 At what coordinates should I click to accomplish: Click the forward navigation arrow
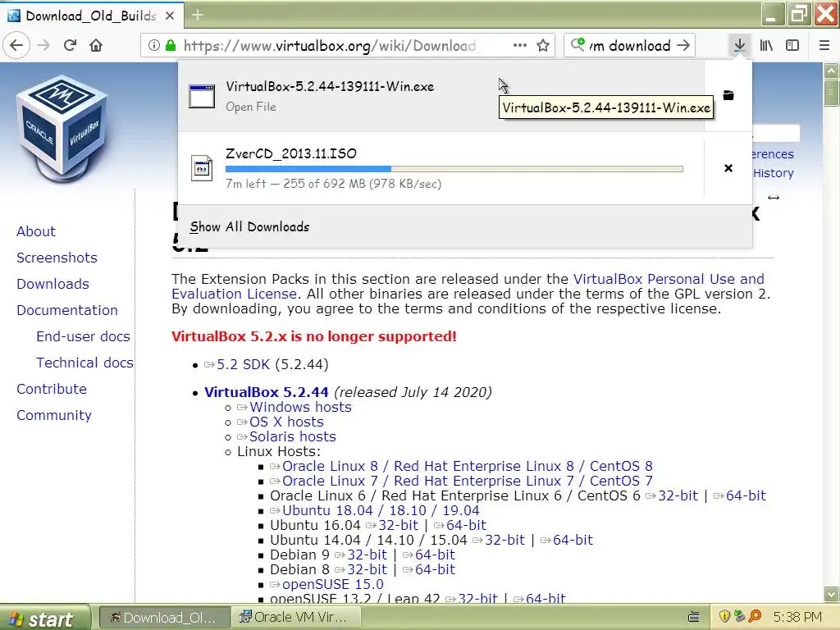(x=43, y=46)
